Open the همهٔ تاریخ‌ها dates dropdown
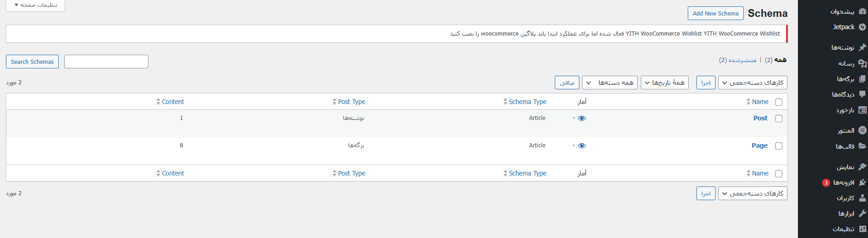 pos(665,83)
